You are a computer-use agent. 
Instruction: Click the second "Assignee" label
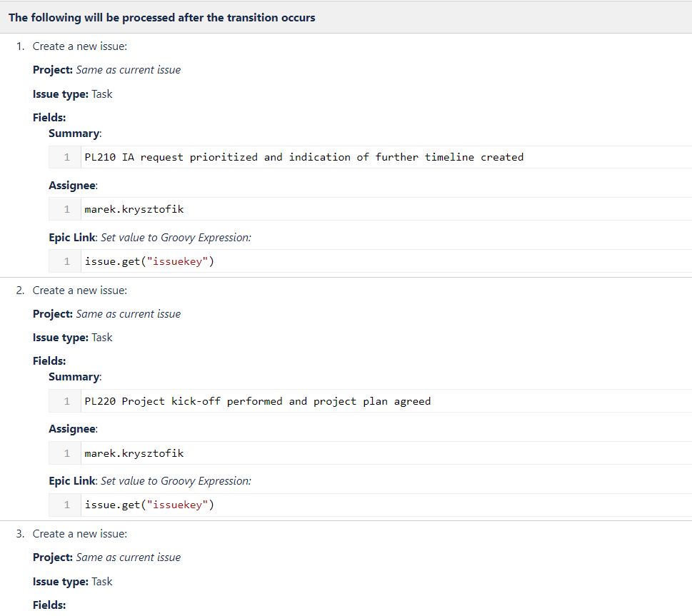click(72, 429)
